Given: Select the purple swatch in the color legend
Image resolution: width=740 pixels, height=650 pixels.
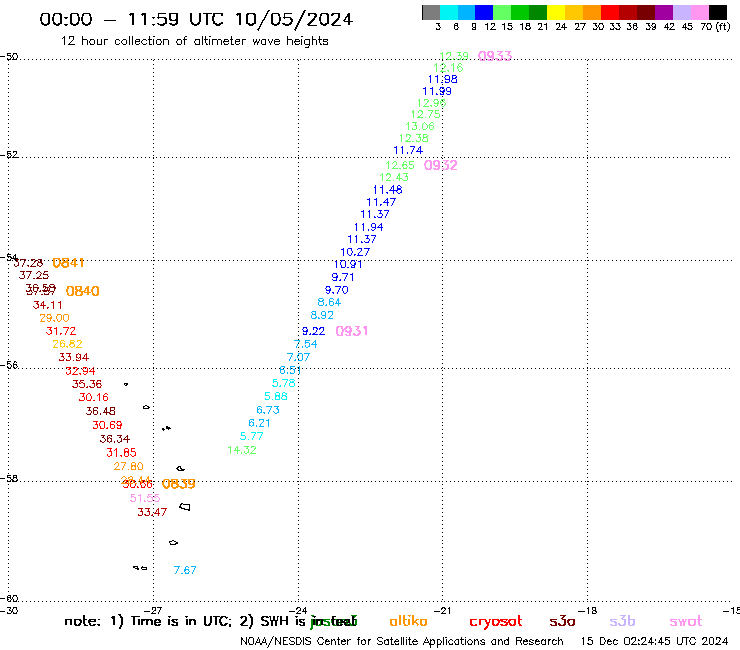Looking at the screenshot, I should 664,12.
